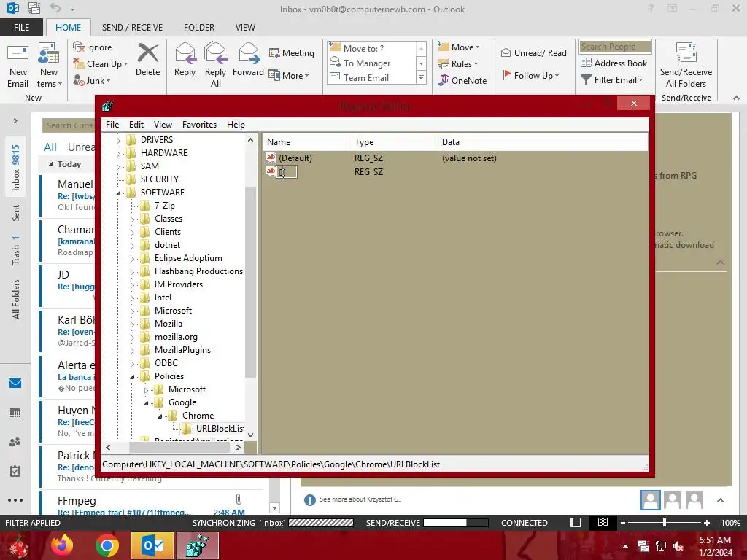
Task: Launch Firefox from the taskbar
Action: (x=61, y=545)
